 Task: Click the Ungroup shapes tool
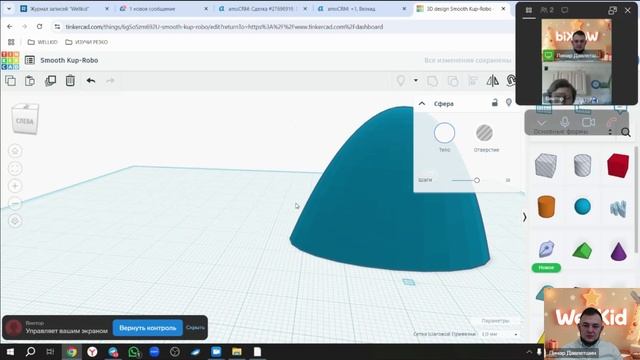[453, 81]
